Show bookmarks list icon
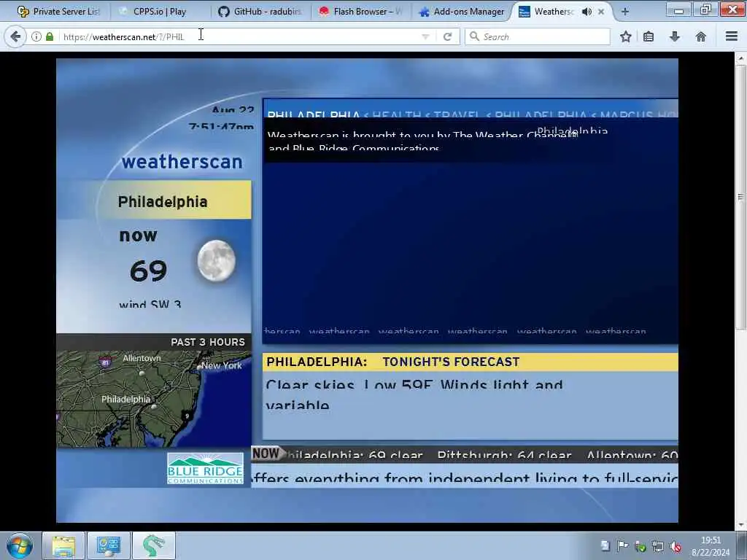Screen dimensions: 747x560 pyautogui.click(x=649, y=36)
